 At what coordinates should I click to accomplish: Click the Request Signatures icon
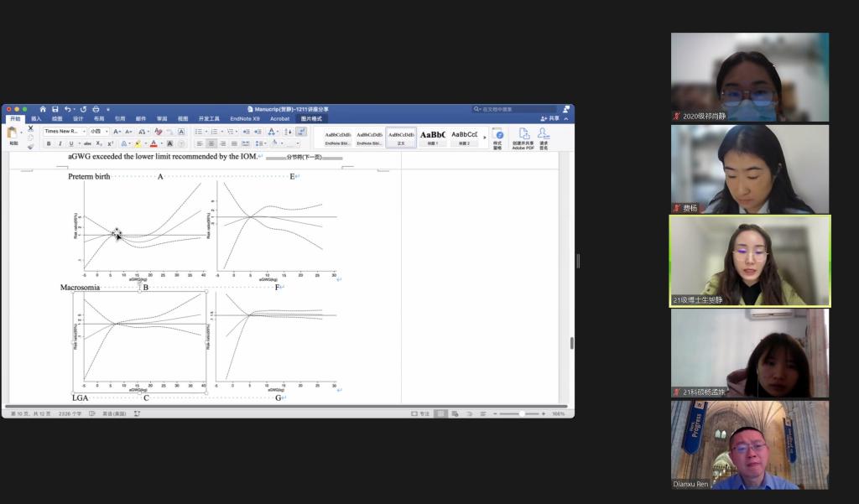pos(544,134)
